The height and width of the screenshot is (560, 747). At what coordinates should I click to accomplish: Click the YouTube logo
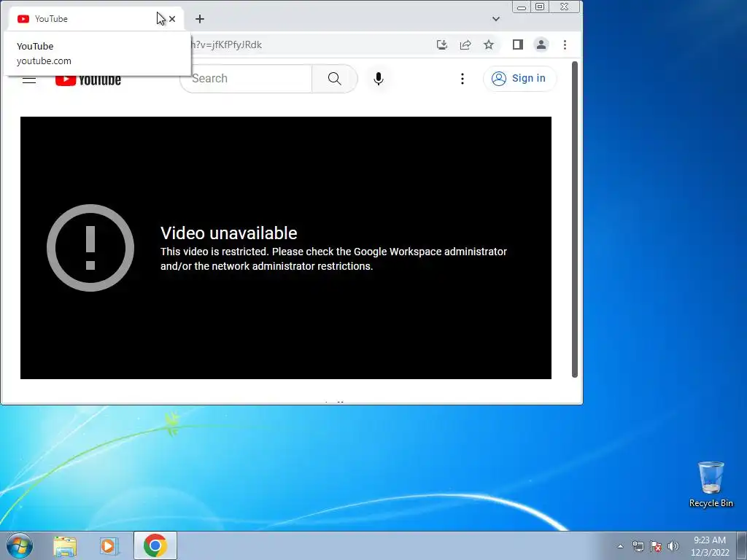[x=88, y=80]
